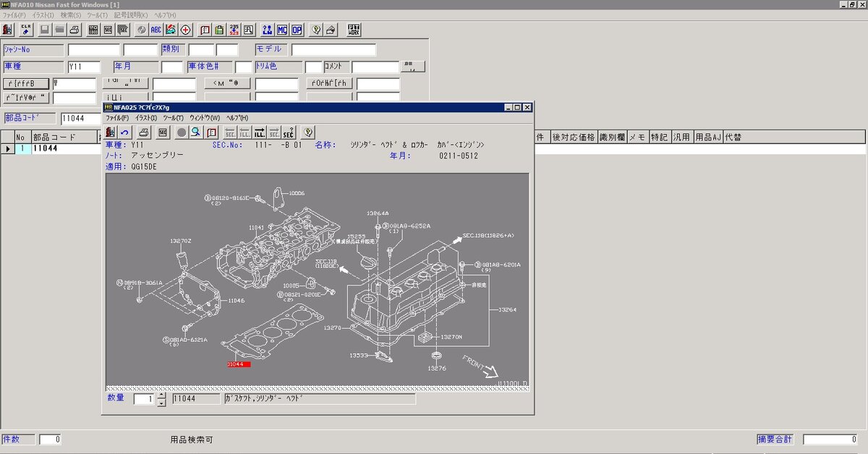Click the exit door icon in main toolbar
This screenshot has height=454, width=868.
coord(7,30)
